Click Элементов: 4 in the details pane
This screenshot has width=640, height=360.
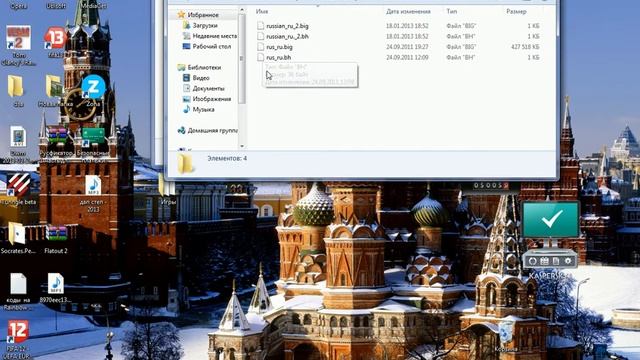(227, 158)
